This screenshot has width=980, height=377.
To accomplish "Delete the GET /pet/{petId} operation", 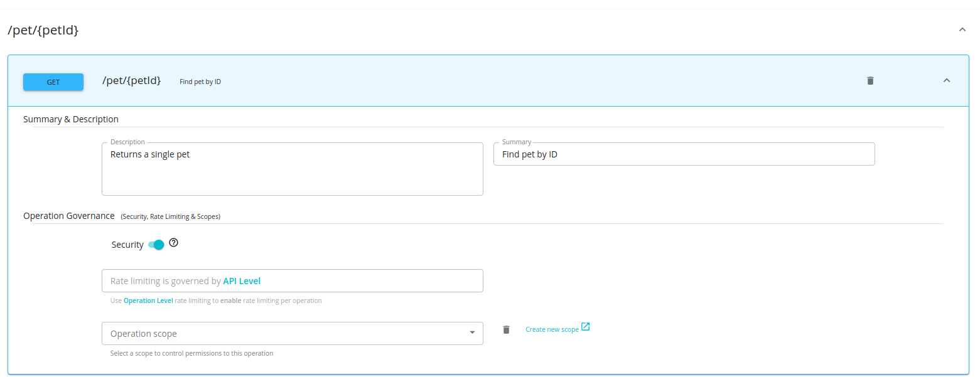I will (x=870, y=80).
